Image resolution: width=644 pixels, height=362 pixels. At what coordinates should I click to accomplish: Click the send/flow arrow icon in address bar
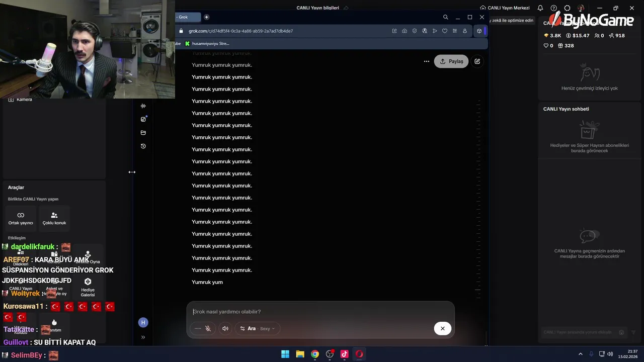(435, 31)
